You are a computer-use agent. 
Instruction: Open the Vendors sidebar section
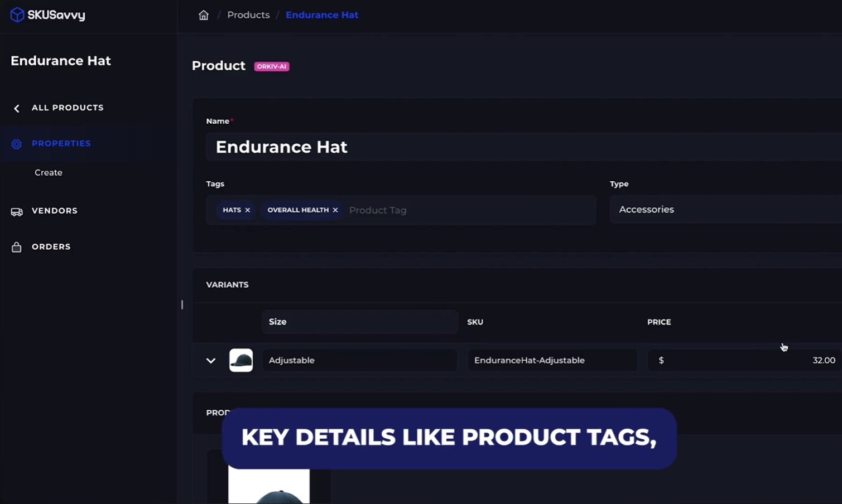[x=55, y=211]
